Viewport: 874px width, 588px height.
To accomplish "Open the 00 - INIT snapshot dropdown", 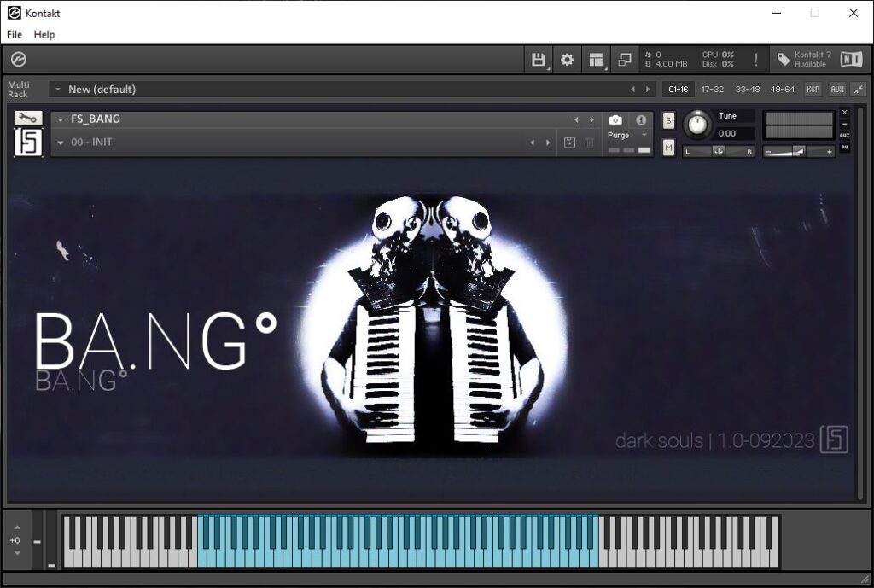I will (61, 143).
